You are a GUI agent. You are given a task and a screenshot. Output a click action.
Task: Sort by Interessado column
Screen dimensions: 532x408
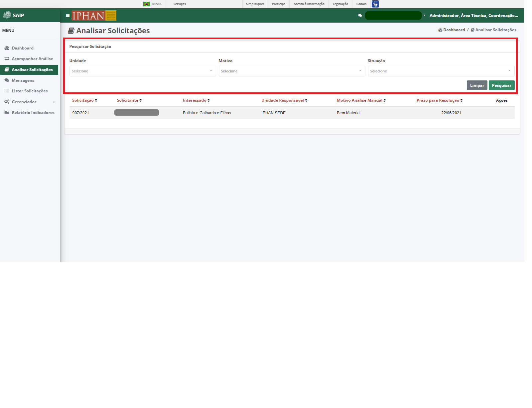point(196,100)
